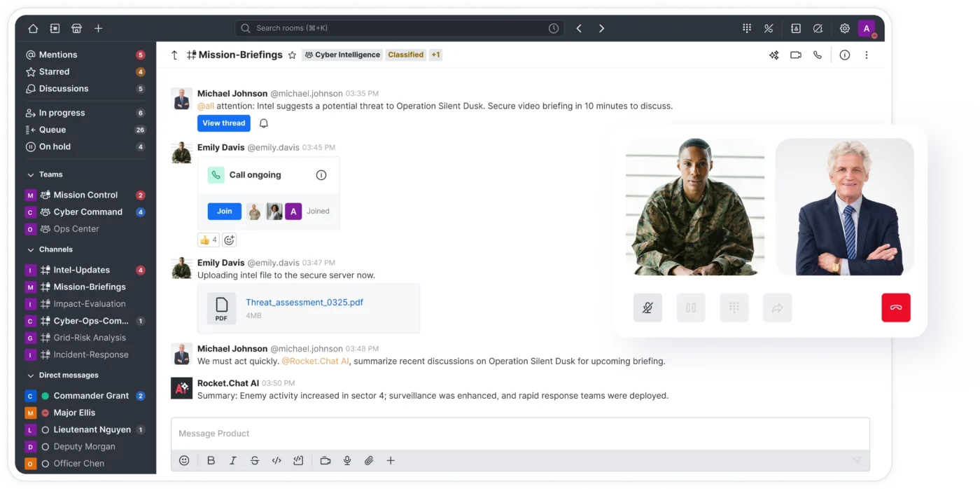The height and width of the screenshot is (489, 980).
Task: Open Commander Grant direct message
Action: click(85, 396)
